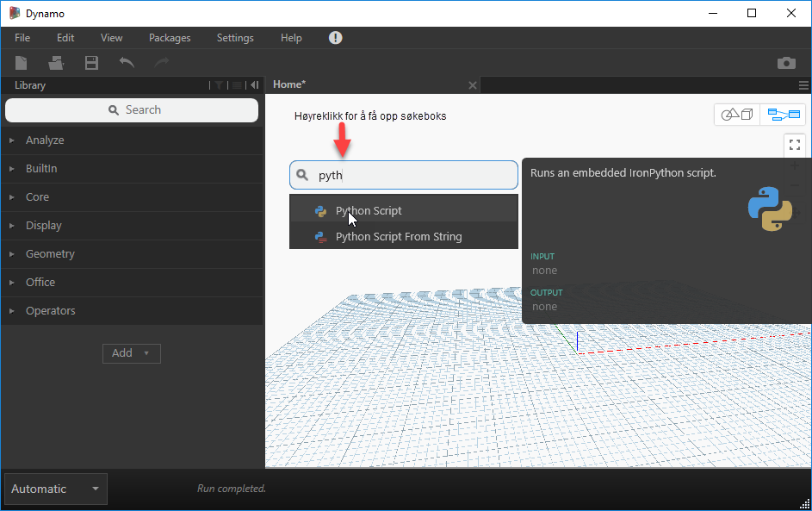
Task: Click the Open file folder icon
Action: (56, 63)
